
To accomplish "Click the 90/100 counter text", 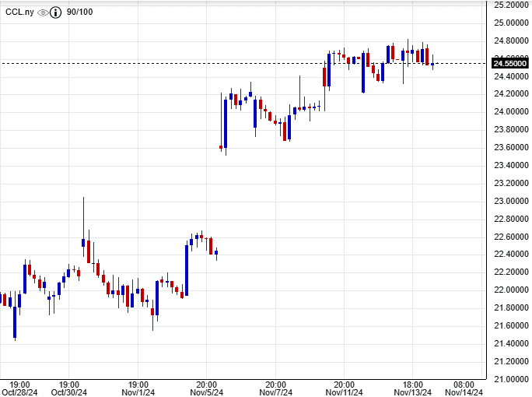I will click(80, 13).
